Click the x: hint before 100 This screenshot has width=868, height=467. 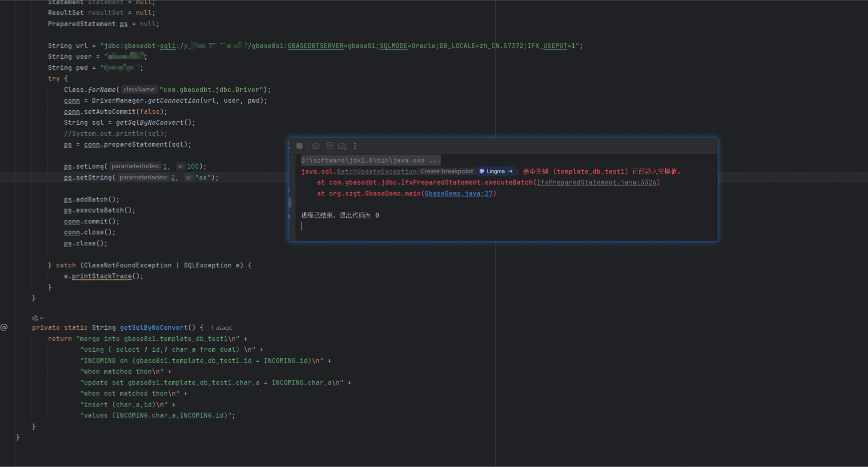coord(180,167)
